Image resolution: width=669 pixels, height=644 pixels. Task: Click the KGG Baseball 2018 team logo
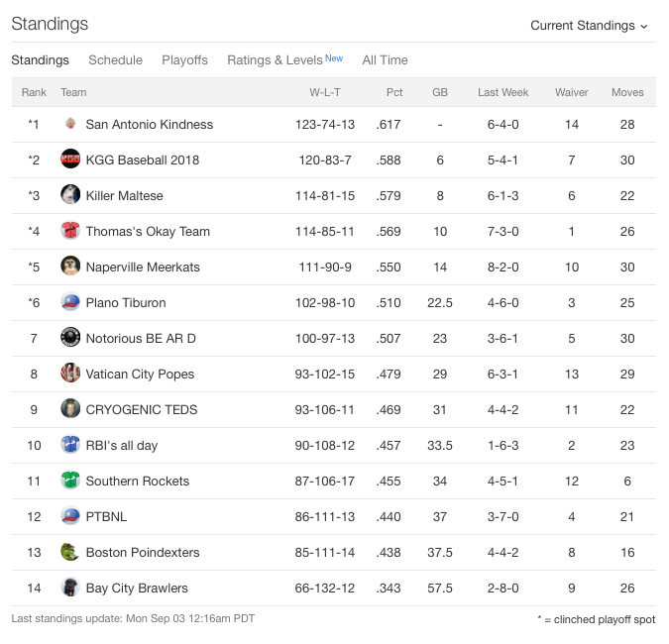pos(70,160)
